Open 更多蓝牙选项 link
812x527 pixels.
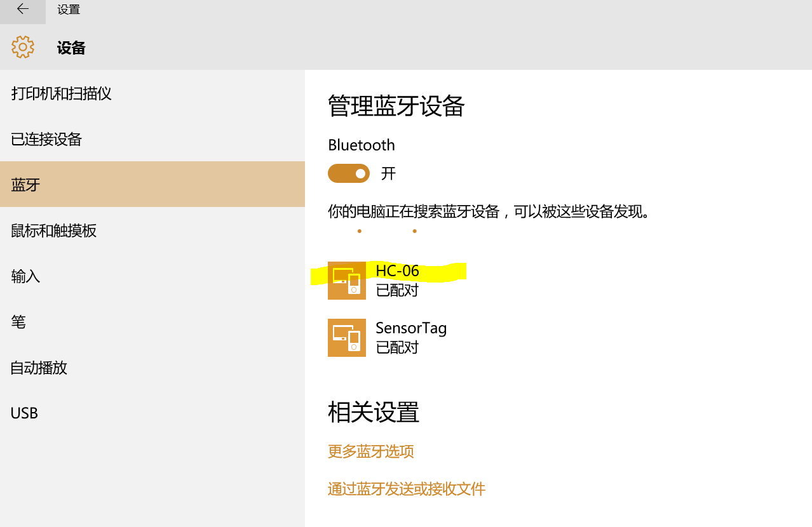370,451
